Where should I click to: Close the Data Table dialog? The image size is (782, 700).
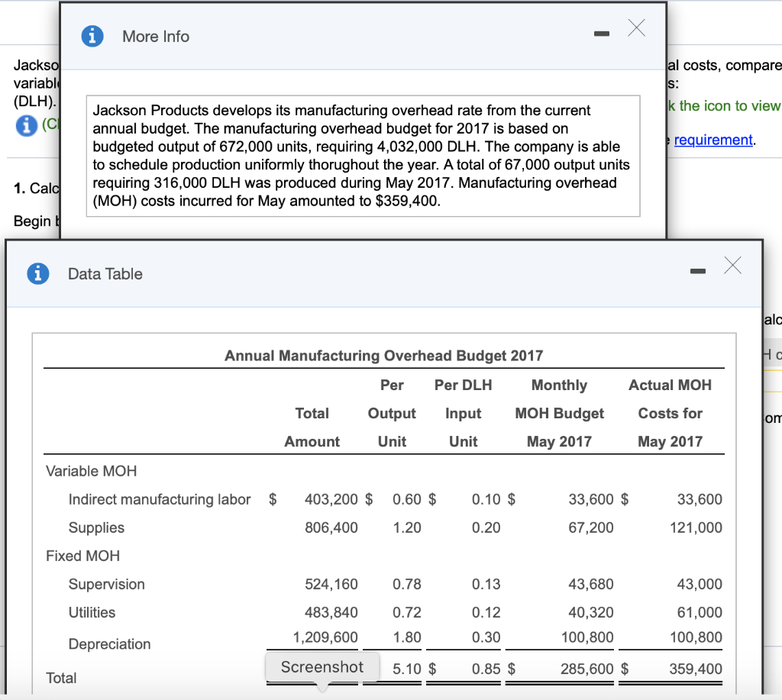coord(732,266)
